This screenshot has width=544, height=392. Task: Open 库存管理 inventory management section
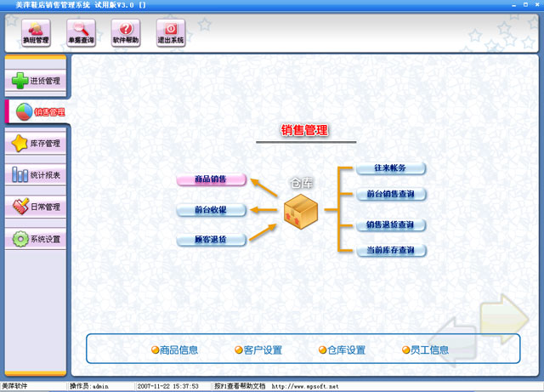35,144
